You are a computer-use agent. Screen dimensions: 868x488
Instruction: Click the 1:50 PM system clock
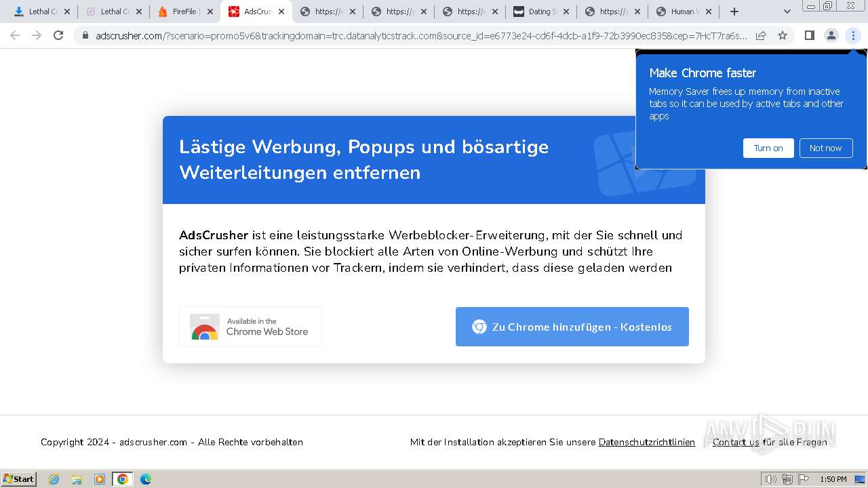pyautogui.click(x=833, y=479)
